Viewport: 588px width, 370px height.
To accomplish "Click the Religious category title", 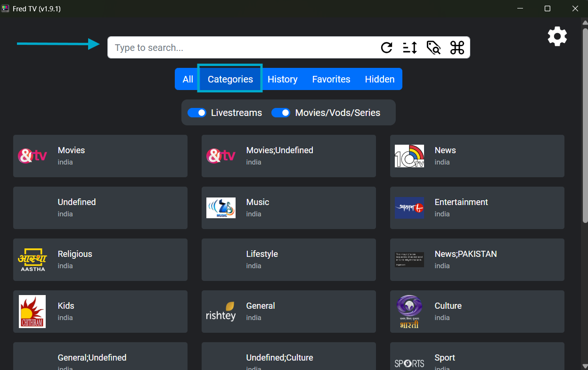I will click(x=75, y=254).
